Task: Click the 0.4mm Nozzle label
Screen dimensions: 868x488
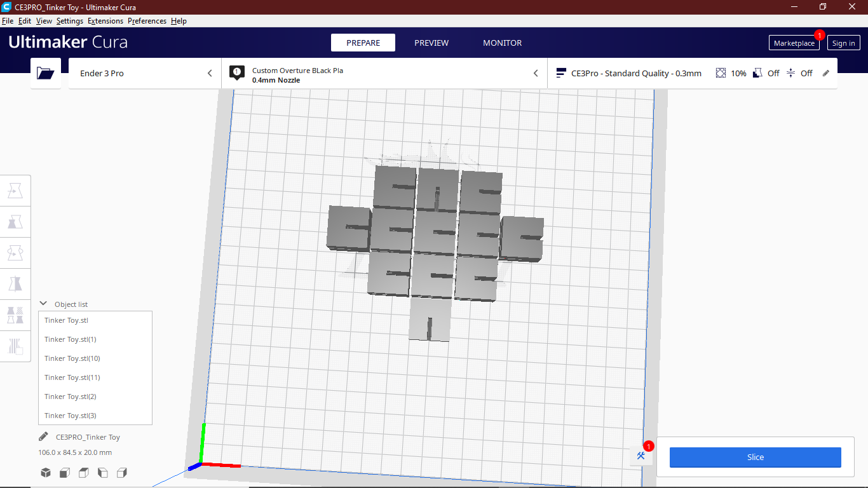Action: (x=276, y=80)
